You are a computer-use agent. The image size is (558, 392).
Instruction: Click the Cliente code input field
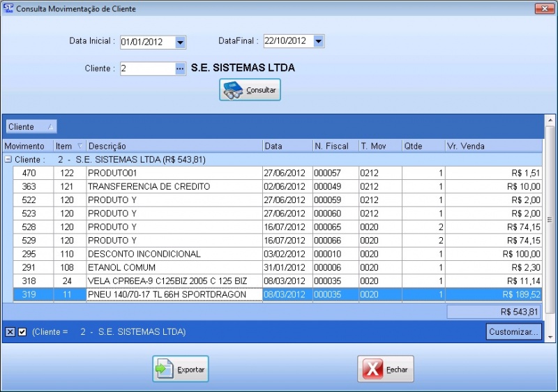coord(146,68)
